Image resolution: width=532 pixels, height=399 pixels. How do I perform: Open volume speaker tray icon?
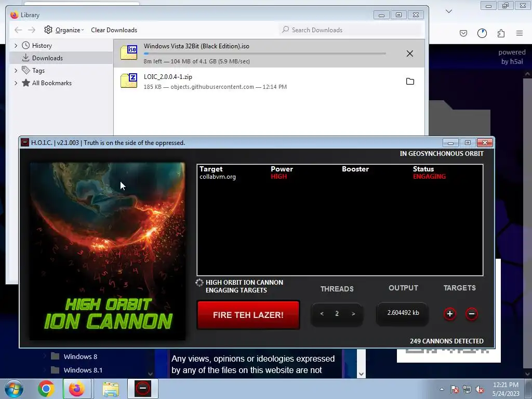point(480,389)
